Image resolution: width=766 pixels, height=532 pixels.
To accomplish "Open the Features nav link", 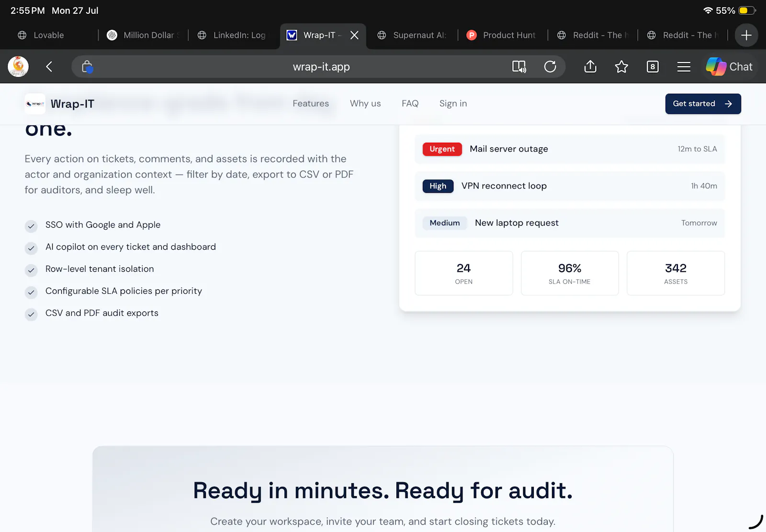I will (x=311, y=103).
